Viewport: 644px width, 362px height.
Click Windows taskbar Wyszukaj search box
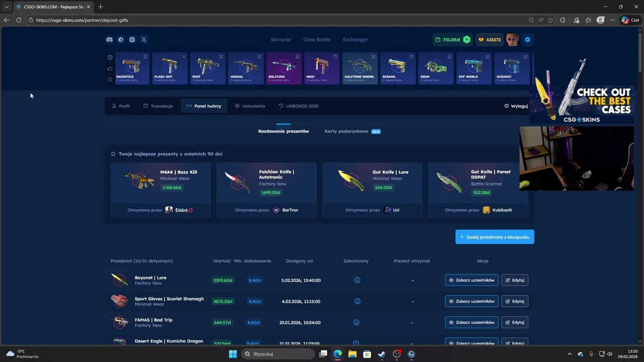point(278,354)
